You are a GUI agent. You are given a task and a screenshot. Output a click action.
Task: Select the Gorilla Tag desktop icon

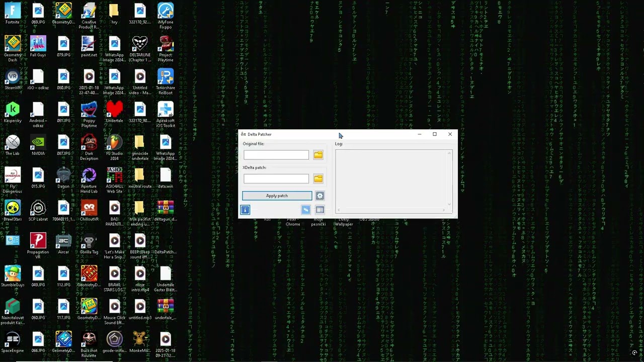click(89, 244)
